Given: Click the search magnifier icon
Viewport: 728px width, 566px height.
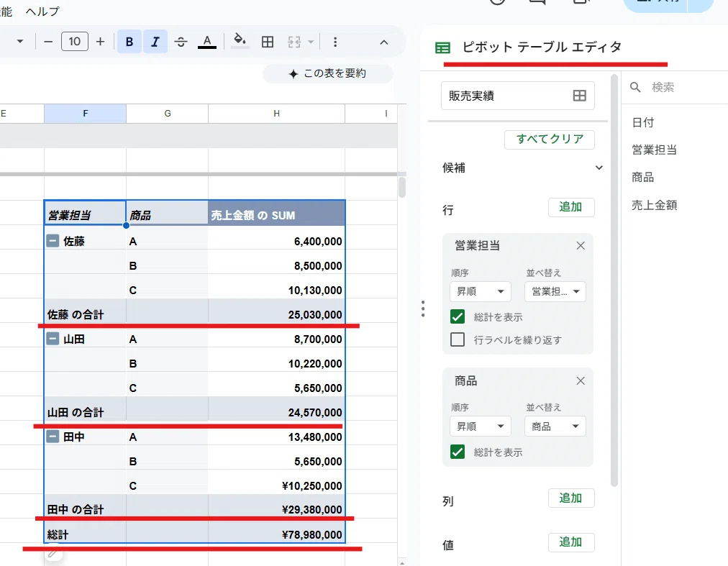Looking at the screenshot, I should pos(635,87).
